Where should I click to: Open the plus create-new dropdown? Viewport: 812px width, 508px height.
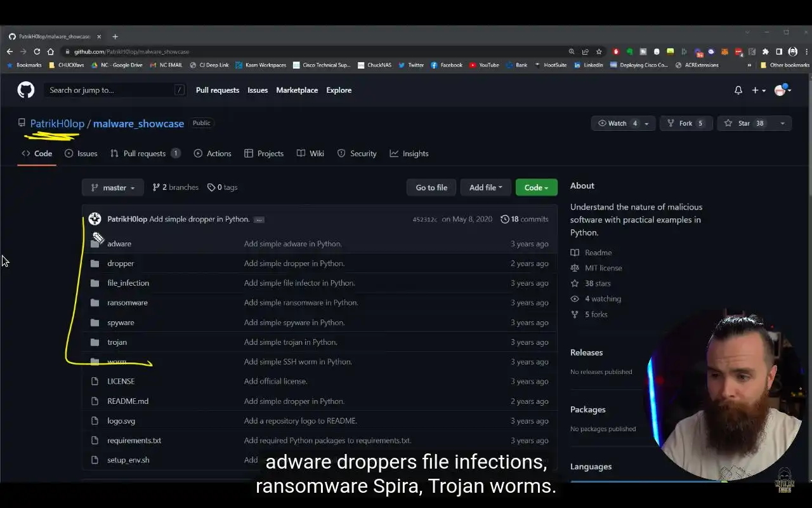(x=759, y=90)
